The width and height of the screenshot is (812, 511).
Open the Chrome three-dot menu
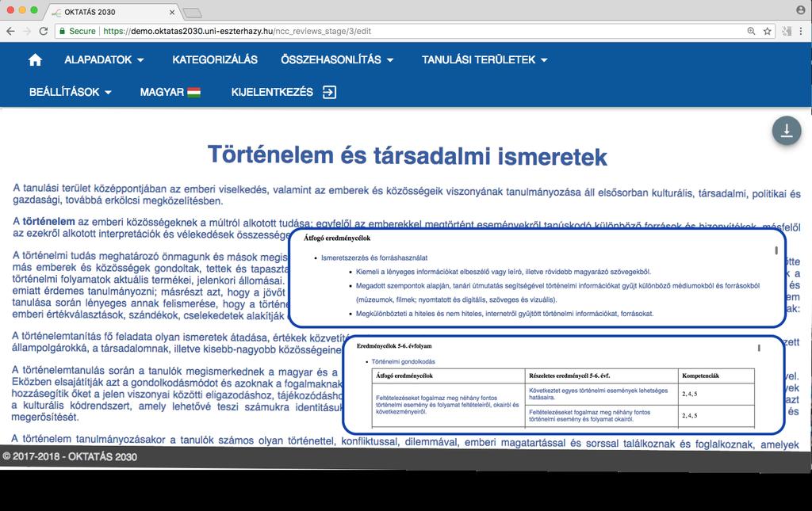(x=802, y=31)
